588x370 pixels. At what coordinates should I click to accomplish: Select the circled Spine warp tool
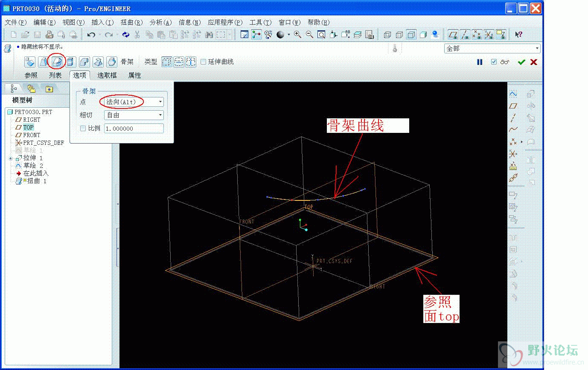point(57,62)
